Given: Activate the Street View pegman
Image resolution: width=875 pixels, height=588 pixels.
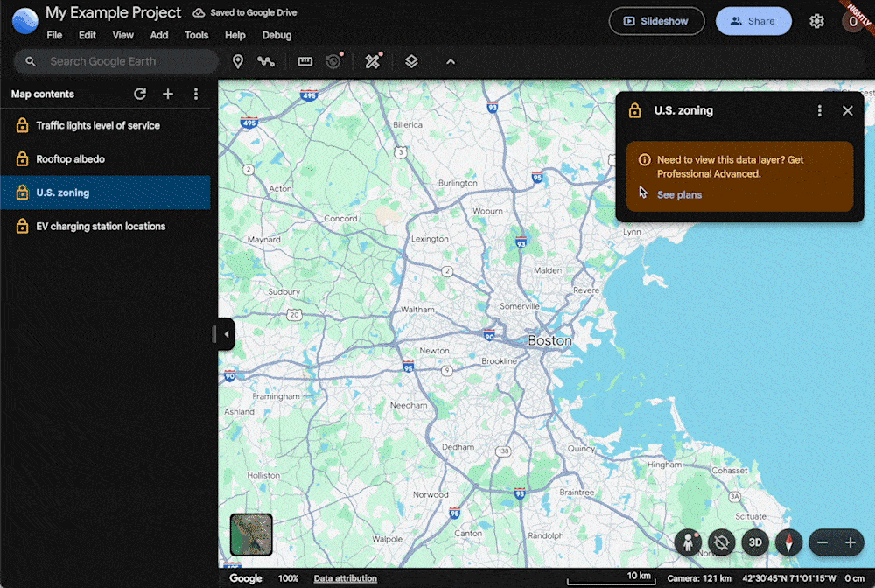Looking at the screenshot, I should 688,542.
